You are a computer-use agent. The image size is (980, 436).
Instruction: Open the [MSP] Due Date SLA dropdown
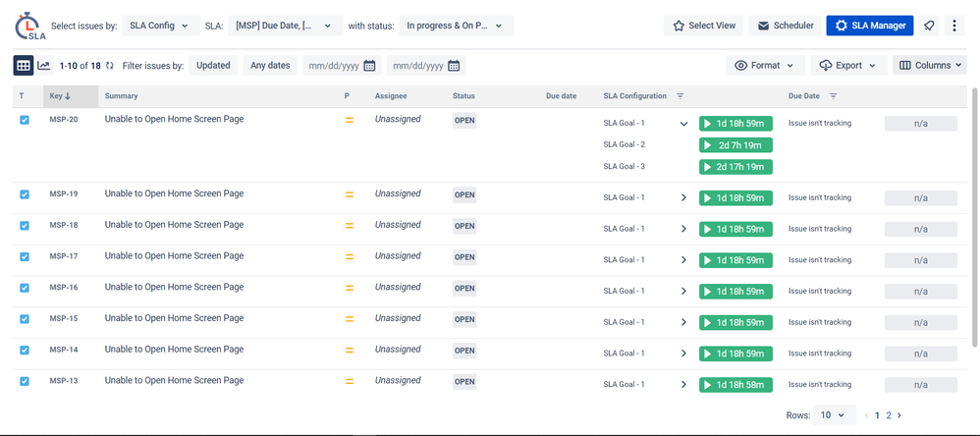(x=285, y=26)
